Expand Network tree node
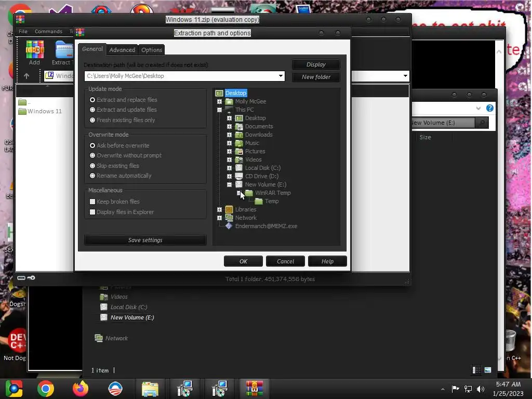 pyautogui.click(x=220, y=218)
